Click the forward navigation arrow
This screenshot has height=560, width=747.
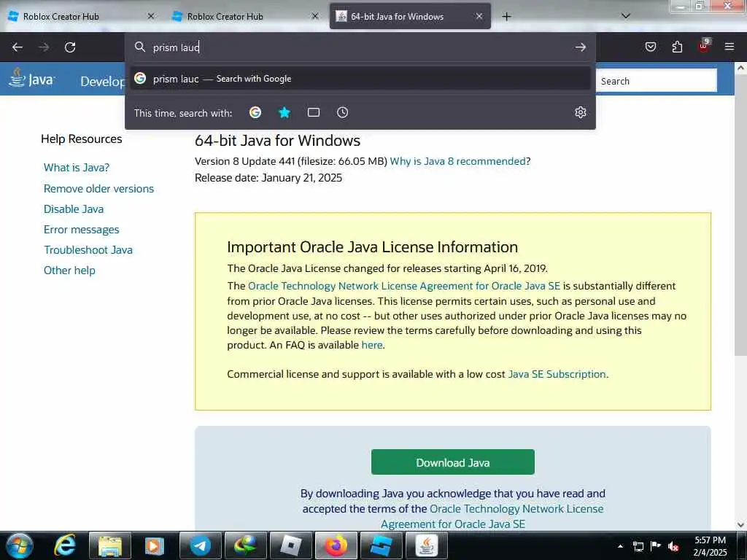coord(44,47)
